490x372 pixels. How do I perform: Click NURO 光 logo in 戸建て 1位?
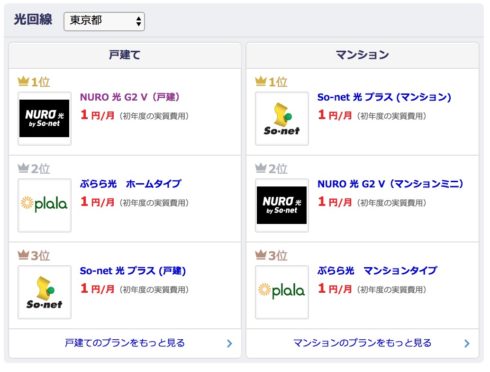[x=44, y=119]
